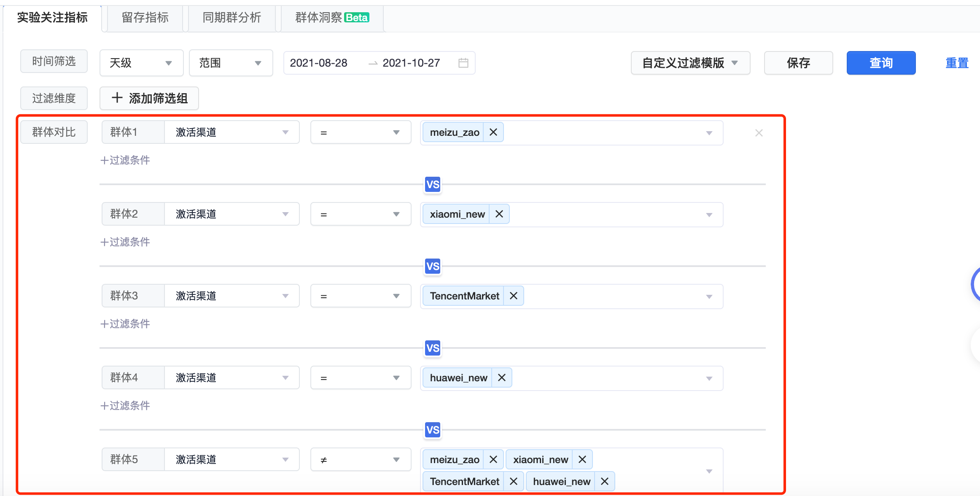Image resolution: width=980 pixels, height=496 pixels.
Task: Add 过滤条件 under 群体4
Action: point(125,406)
